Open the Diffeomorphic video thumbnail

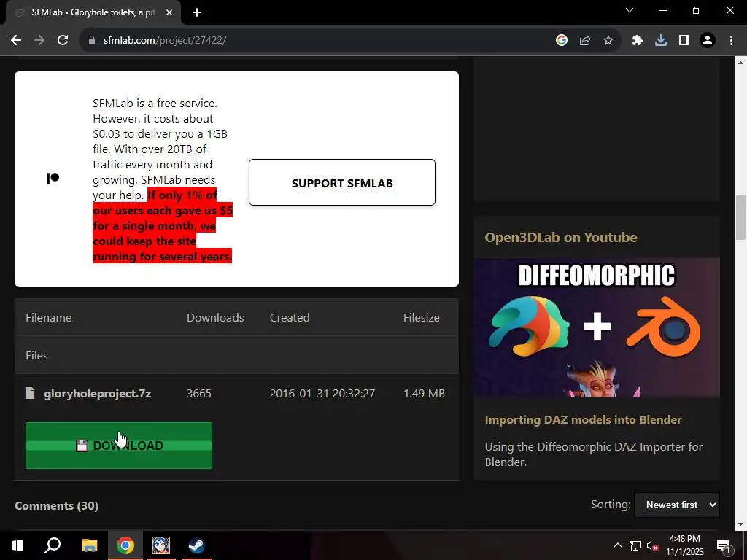[597, 327]
